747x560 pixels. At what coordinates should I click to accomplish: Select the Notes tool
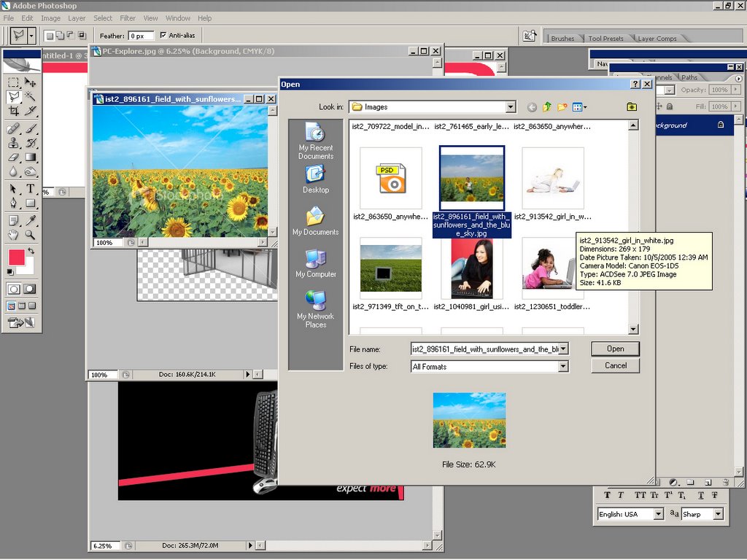14,220
